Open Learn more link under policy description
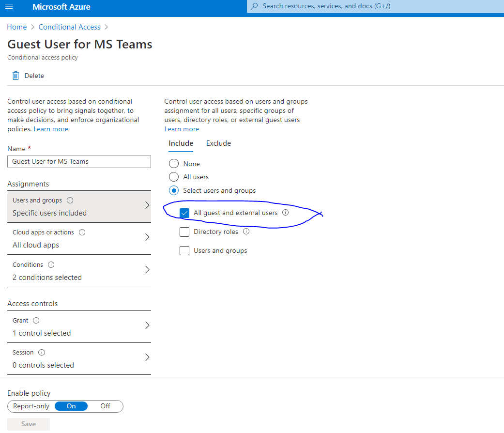504x433 pixels. point(51,129)
